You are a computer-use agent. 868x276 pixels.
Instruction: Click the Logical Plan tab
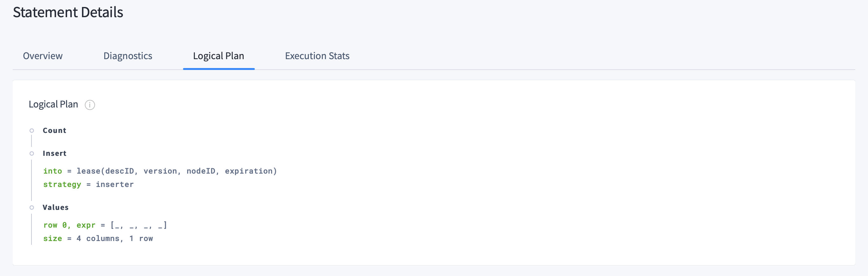tap(218, 56)
